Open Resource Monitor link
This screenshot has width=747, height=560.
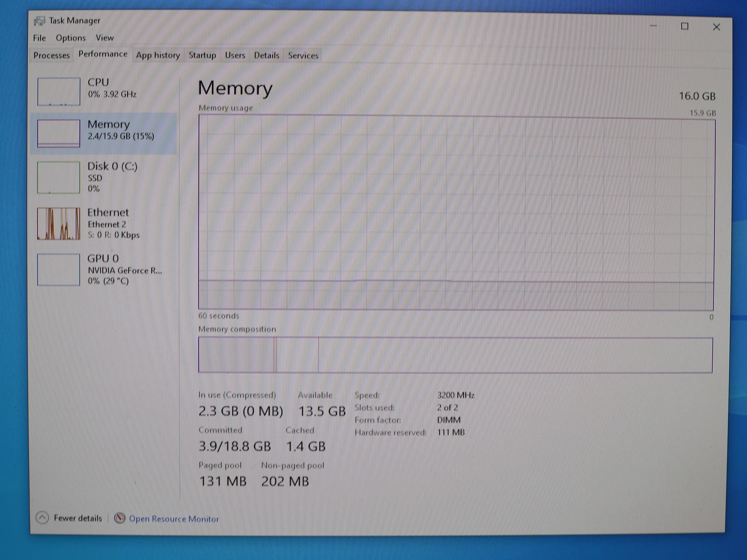coord(174,519)
